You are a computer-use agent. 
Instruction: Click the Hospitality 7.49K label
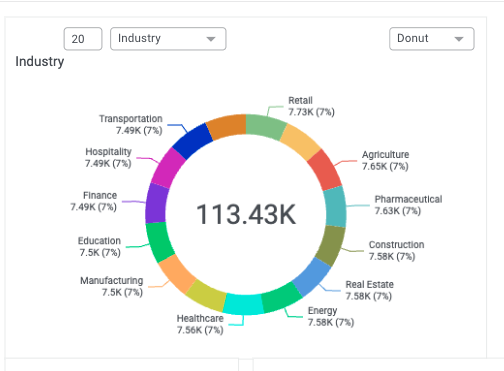point(108,157)
